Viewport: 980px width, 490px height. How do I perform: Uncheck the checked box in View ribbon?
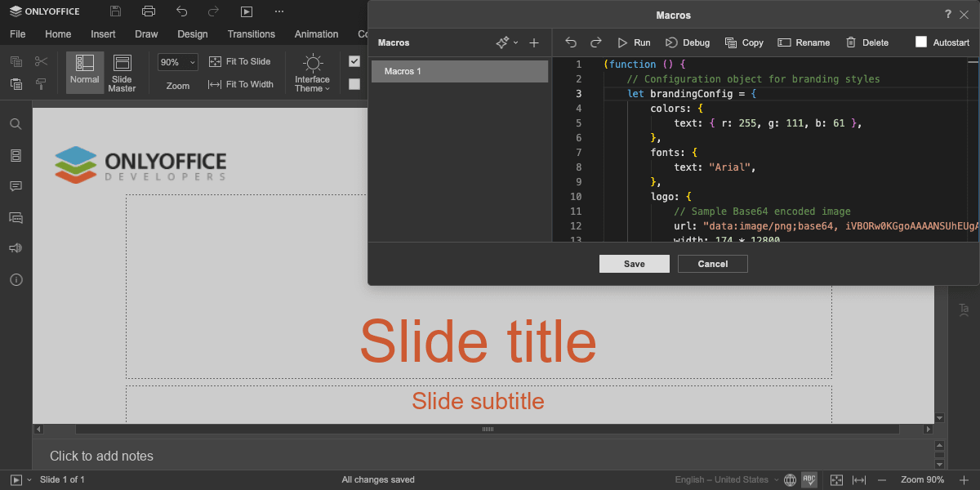(354, 61)
